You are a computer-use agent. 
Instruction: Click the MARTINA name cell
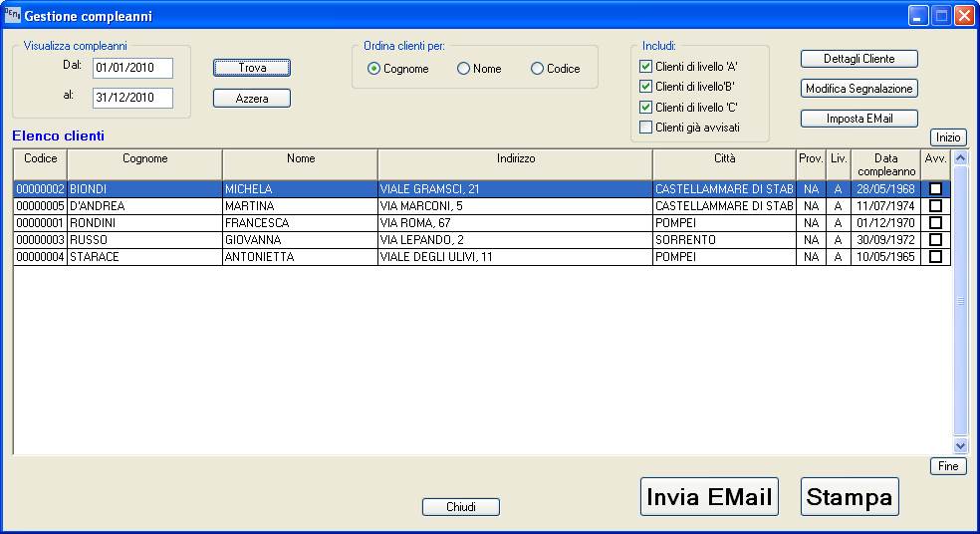[300, 205]
